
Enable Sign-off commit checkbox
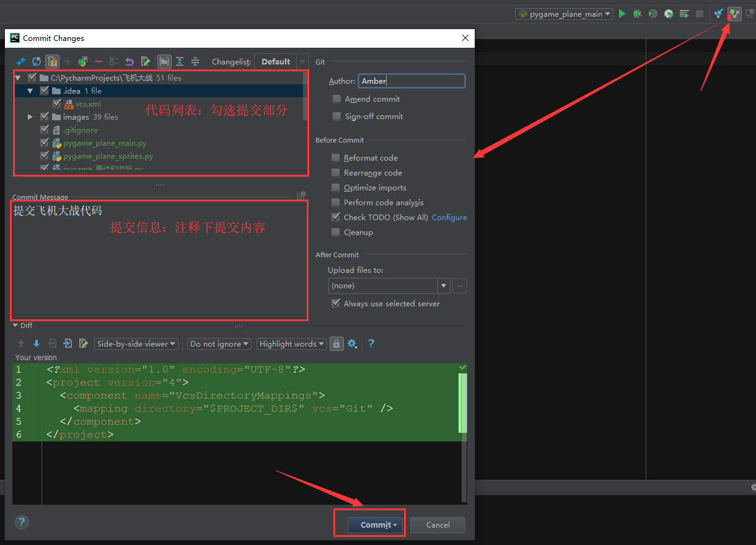336,116
